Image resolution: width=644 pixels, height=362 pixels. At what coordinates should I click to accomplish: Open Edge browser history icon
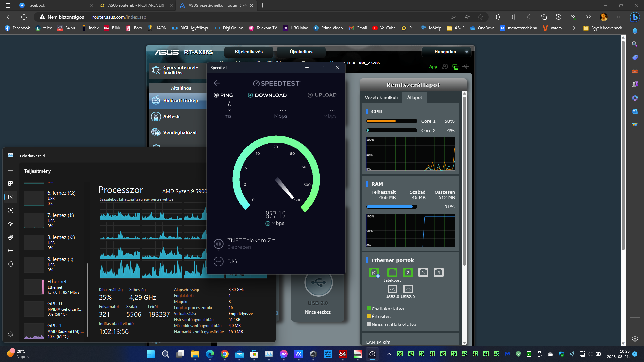pyautogui.click(x=559, y=17)
